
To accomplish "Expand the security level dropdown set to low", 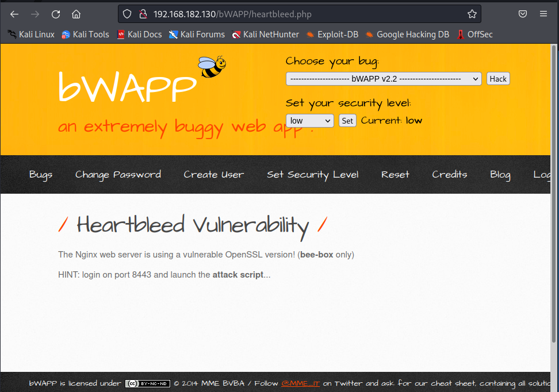I will coord(310,121).
